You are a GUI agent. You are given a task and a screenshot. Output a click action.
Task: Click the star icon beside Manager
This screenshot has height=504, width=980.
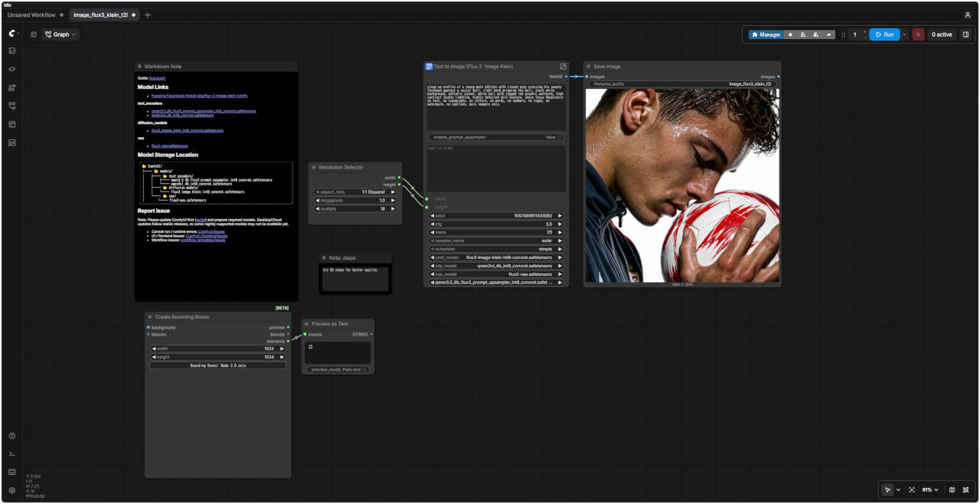[x=791, y=34]
